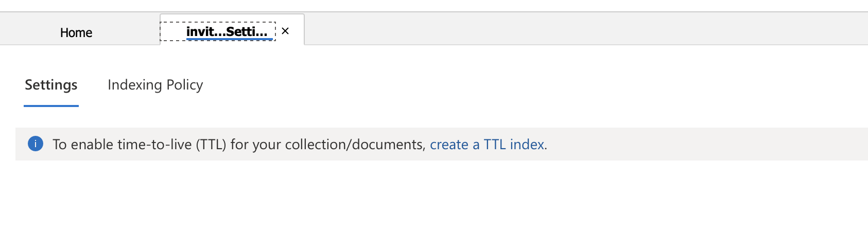Close the invit...Setti... tab
The image size is (868, 248).
(285, 31)
